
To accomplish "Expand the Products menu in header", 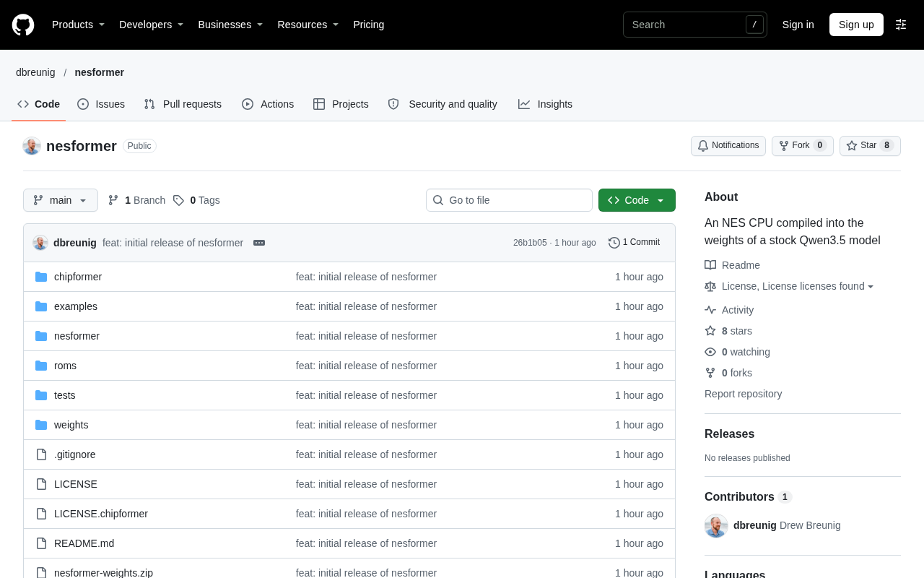I will [x=79, y=25].
